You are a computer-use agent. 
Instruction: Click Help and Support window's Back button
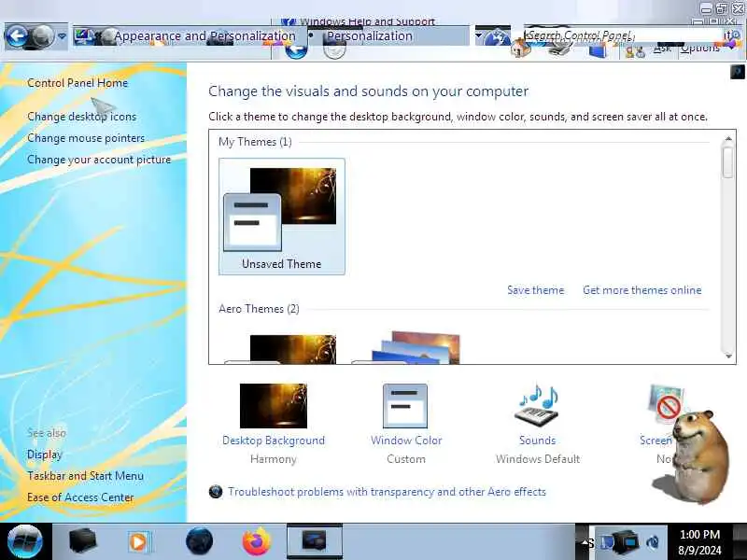[x=296, y=51]
